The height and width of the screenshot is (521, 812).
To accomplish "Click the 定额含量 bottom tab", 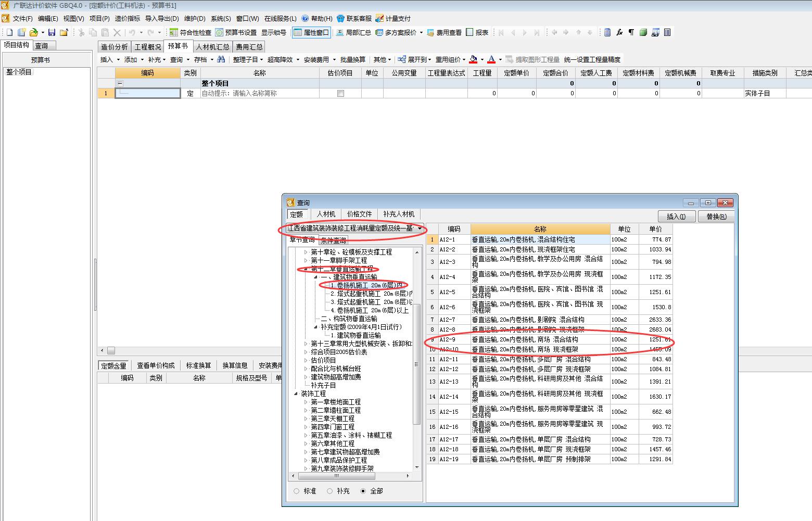I will (113, 366).
